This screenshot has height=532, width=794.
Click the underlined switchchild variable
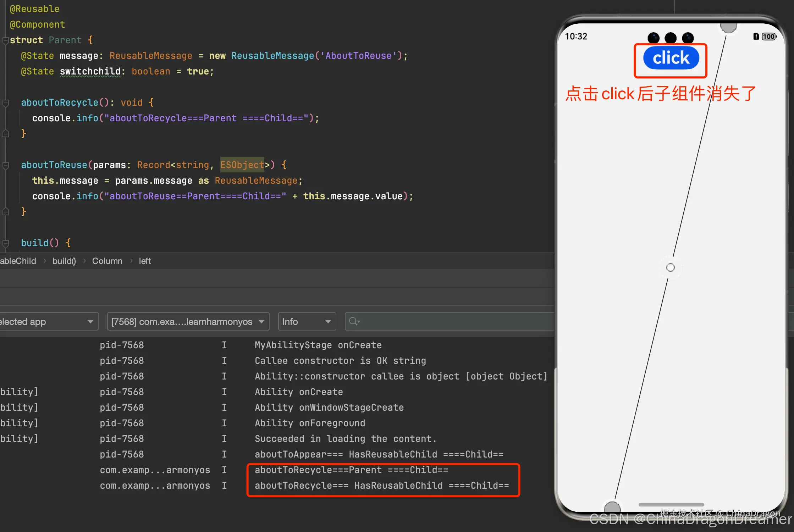point(90,71)
